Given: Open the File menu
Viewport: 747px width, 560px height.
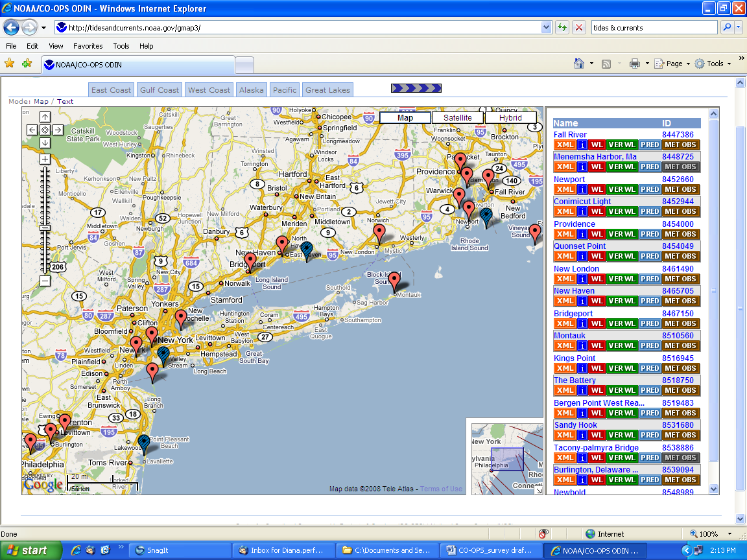Looking at the screenshot, I should click(11, 46).
